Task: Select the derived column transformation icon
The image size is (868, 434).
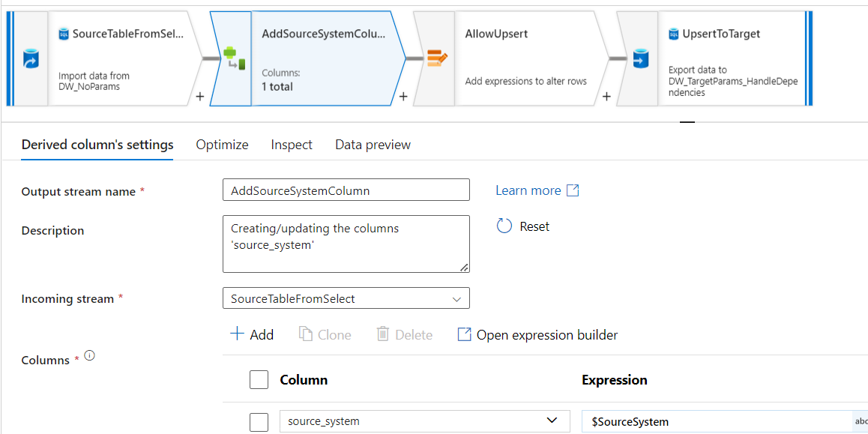Action: tap(231, 58)
